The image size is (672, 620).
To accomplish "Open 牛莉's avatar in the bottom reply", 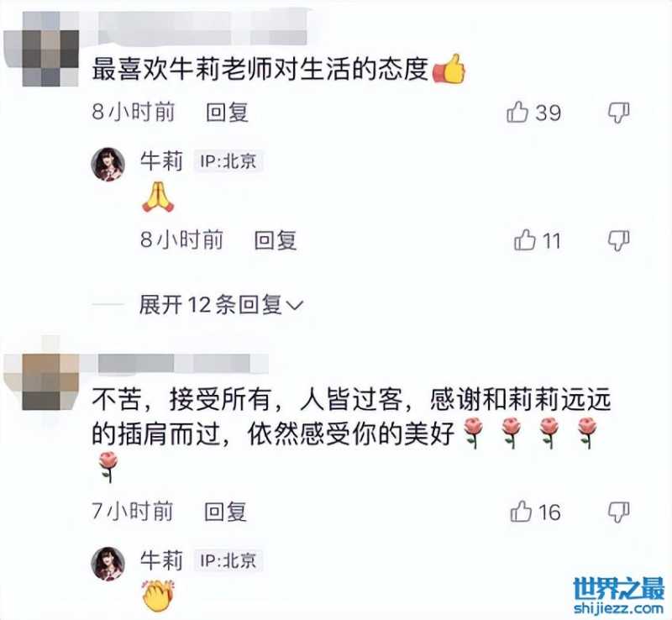I will [x=108, y=564].
